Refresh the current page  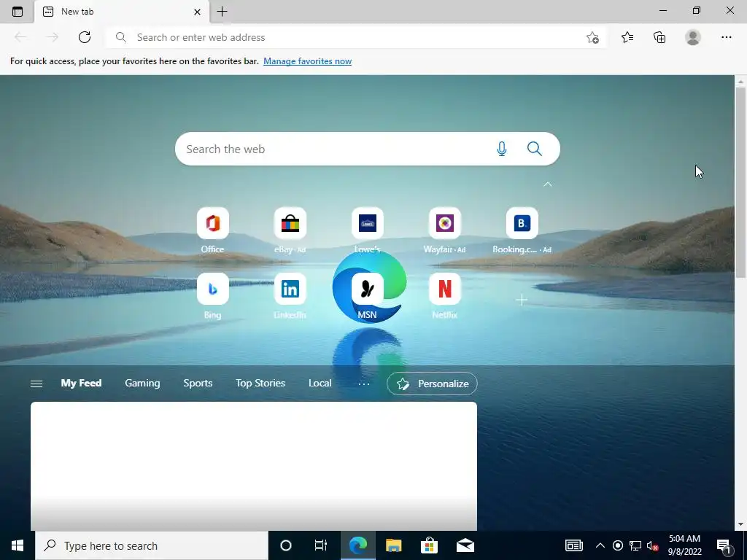pyautogui.click(x=85, y=37)
